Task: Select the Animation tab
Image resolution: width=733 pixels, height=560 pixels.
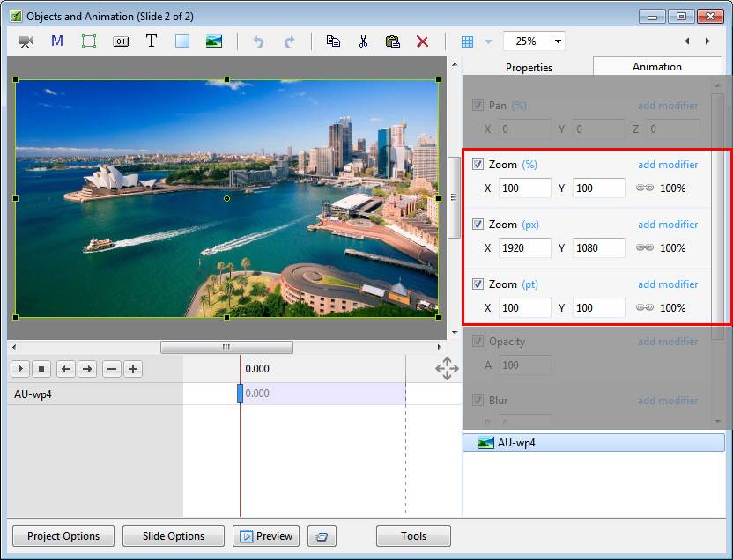Action: click(656, 67)
